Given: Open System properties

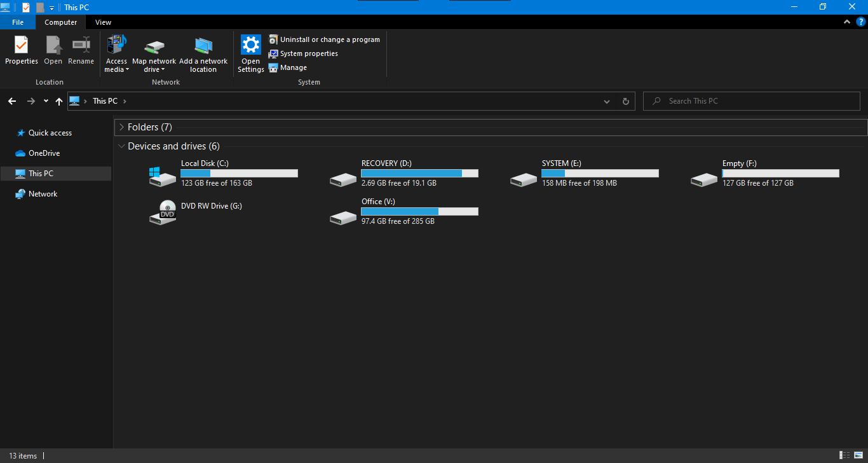Looking at the screenshot, I should pos(303,53).
